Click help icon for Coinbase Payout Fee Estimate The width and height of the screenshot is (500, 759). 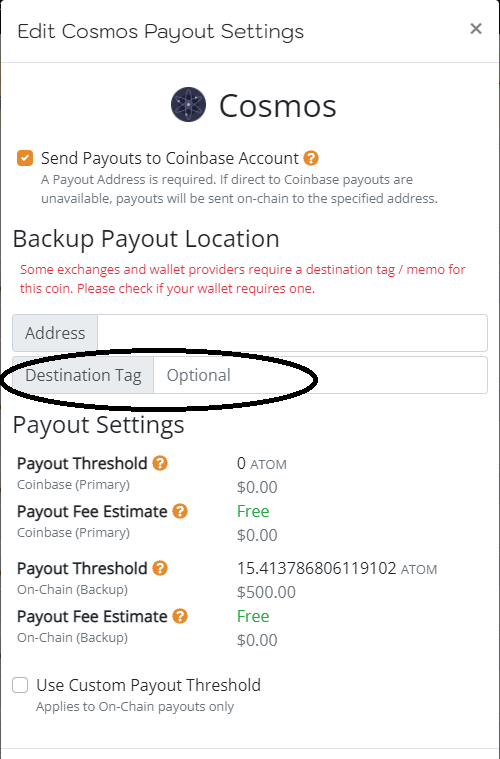tap(180, 511)
